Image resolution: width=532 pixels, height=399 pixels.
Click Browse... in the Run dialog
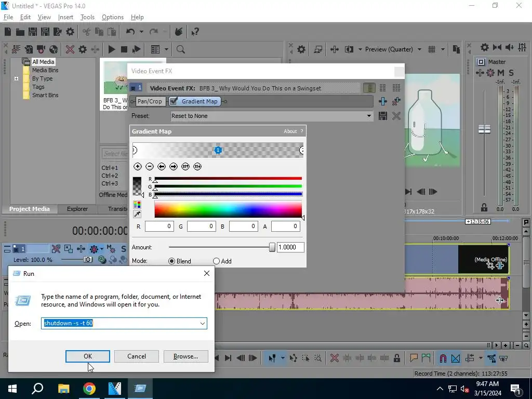point(185,356)
